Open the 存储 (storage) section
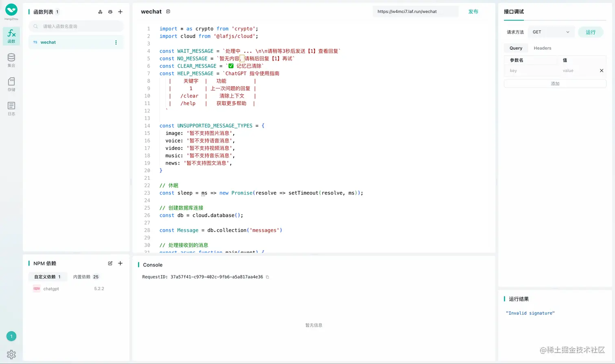615x364 pixels. [11, 84]
